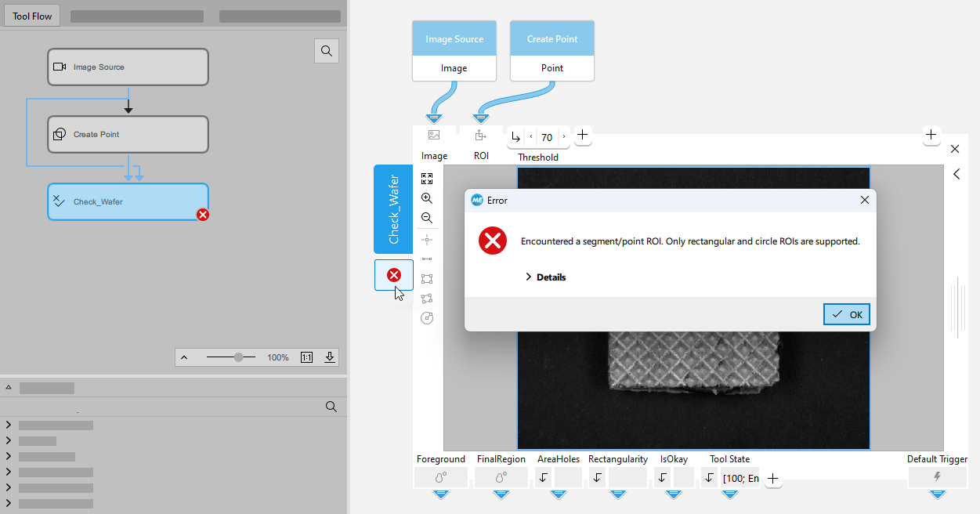The height and width of the screenshot is (514, 980).
Task: Switch to the Tool Flow tab
Action: (x=32, y=16)
